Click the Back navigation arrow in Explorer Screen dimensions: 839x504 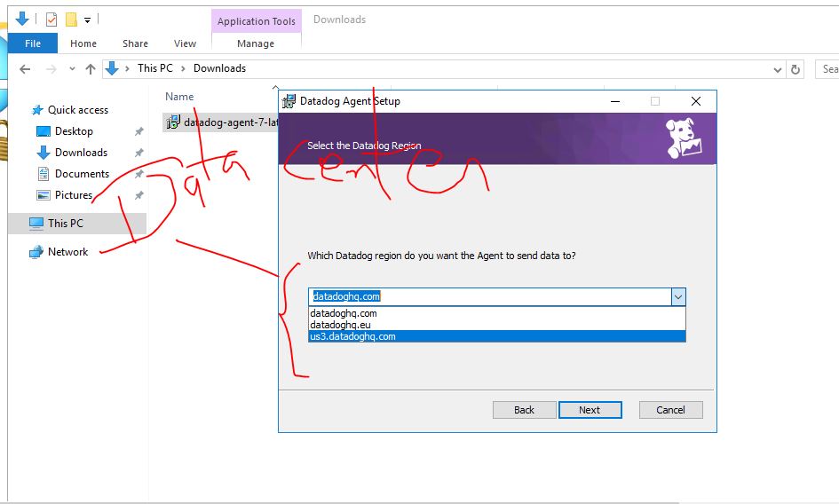pyautogui.click(x=25, y=68)
